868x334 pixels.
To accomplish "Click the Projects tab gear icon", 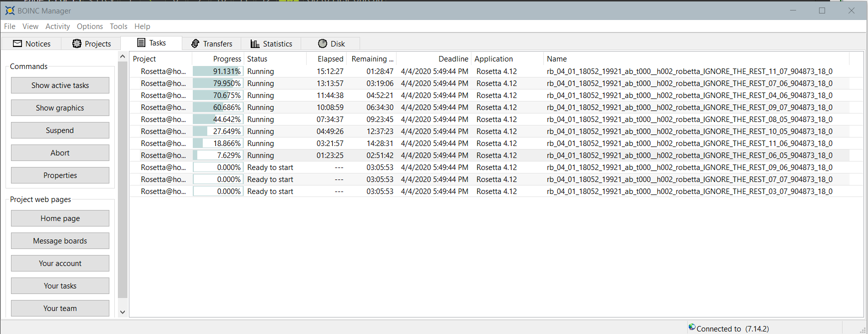I will click(77, 43).
